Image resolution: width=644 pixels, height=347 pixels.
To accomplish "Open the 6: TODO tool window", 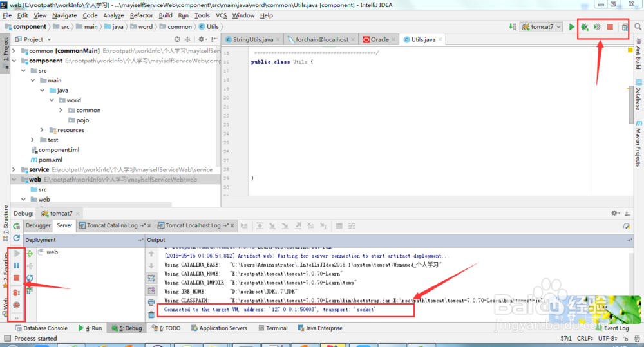I will (x=166, y=328).
